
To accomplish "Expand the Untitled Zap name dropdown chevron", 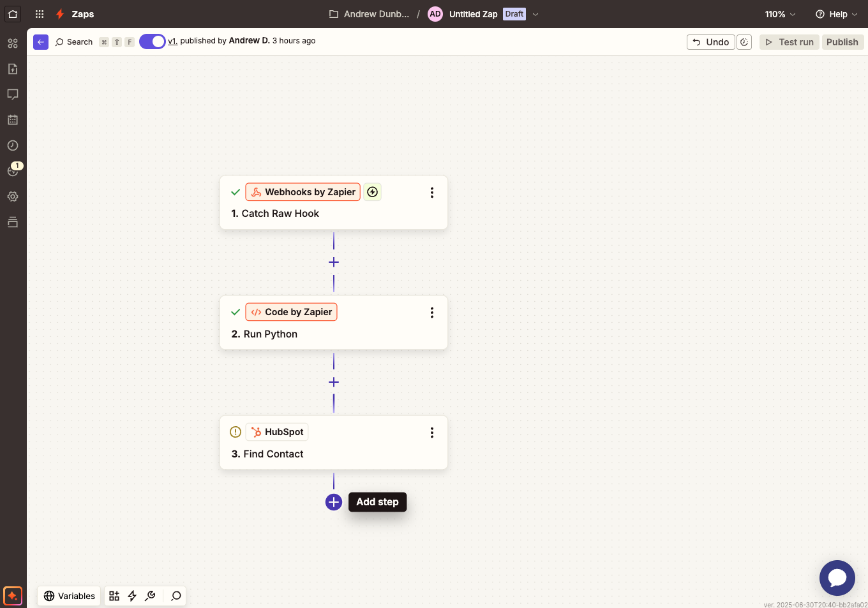I will (x=535, y=14).
